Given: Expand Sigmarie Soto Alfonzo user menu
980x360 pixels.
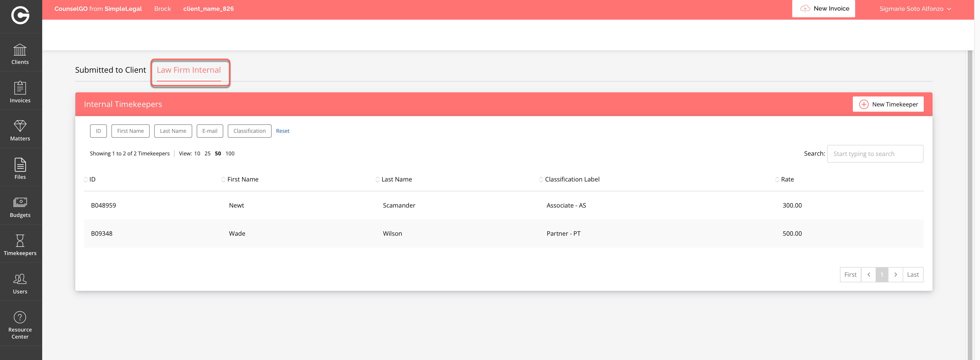Looking at the screenshot, I should 915,9.
